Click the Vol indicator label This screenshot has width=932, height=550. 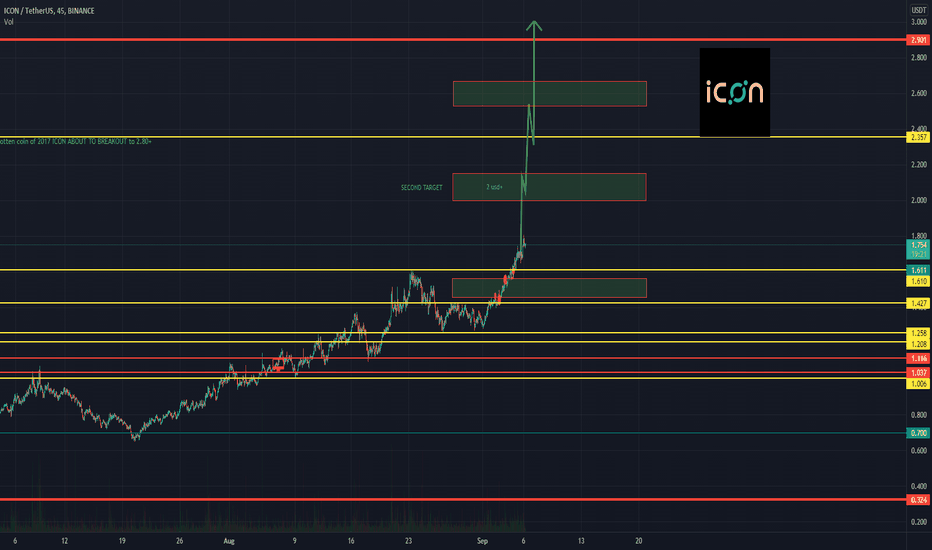8,22
